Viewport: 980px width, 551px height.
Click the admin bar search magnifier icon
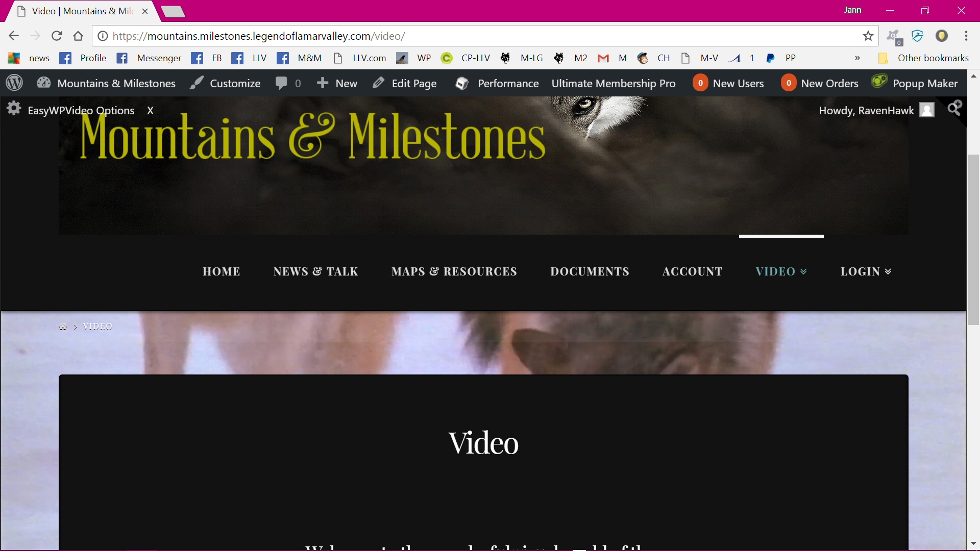(x=954, y=108)
